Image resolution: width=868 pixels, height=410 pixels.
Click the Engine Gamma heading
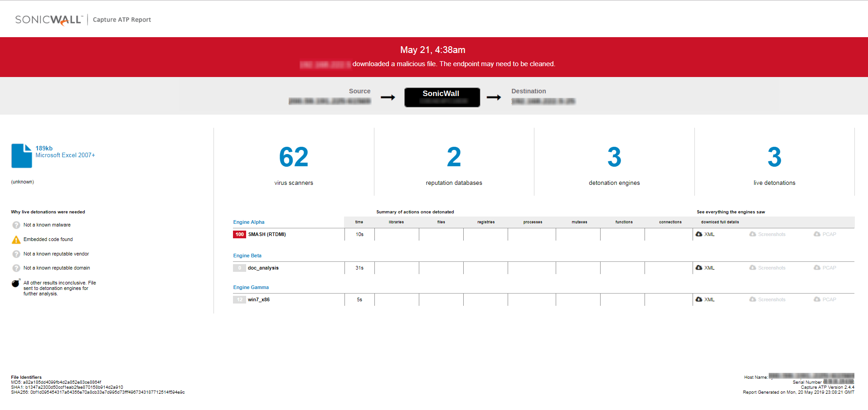pyautogui.click(x=251, y=287)
